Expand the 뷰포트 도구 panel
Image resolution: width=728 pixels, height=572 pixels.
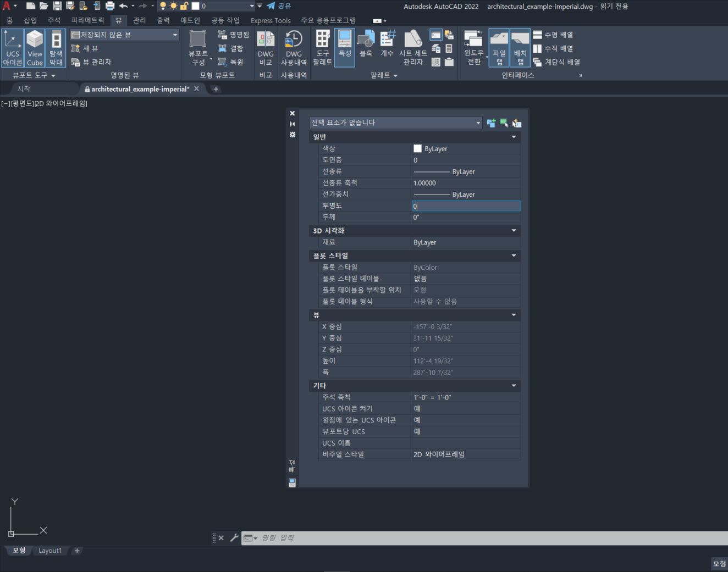(x=34, y=75)
